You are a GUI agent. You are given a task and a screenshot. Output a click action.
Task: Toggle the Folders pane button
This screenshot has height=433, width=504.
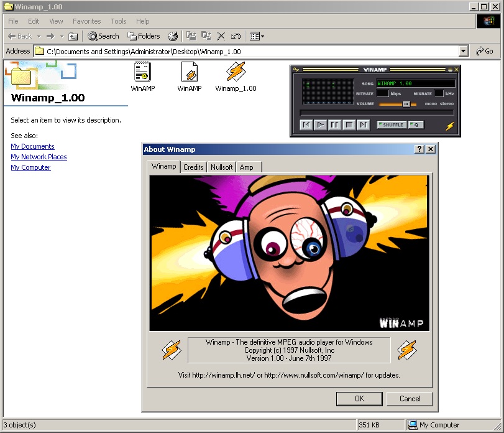(144, 36)
